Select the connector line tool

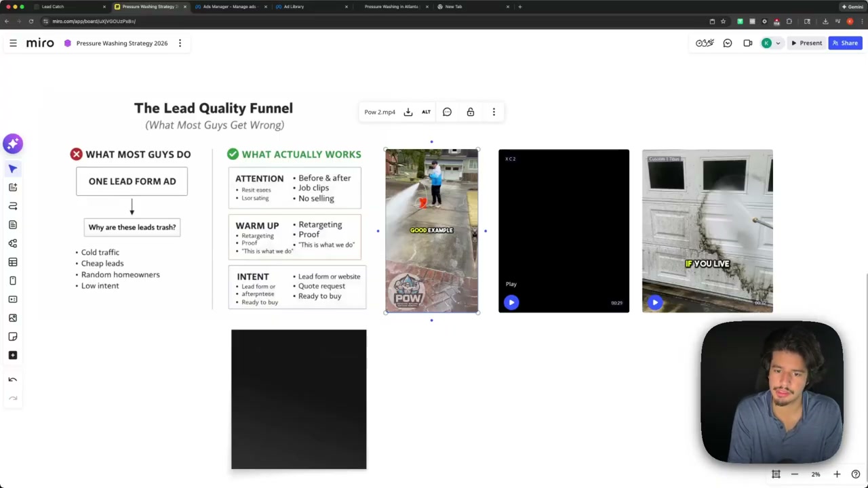pos(13,206)
